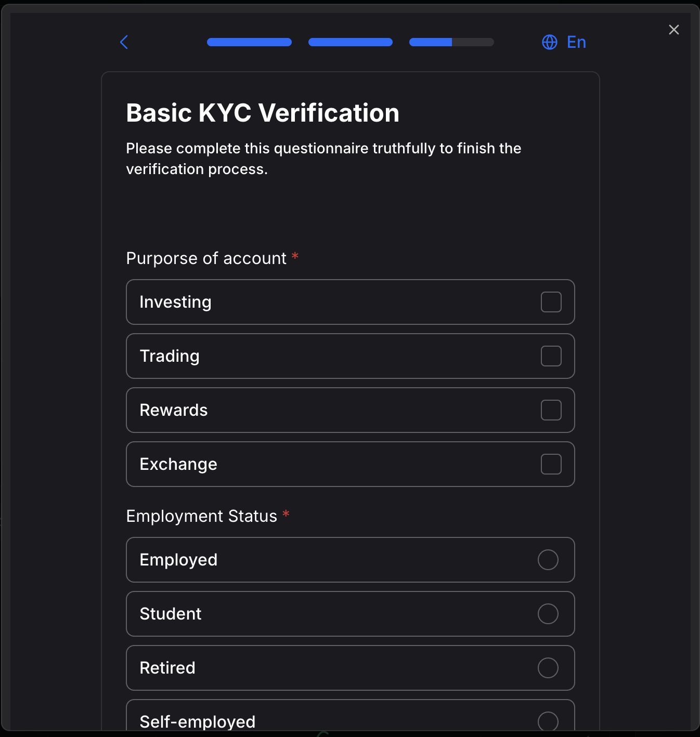Click the Exchange option label

pyautogui.click(x=178, y=464)
